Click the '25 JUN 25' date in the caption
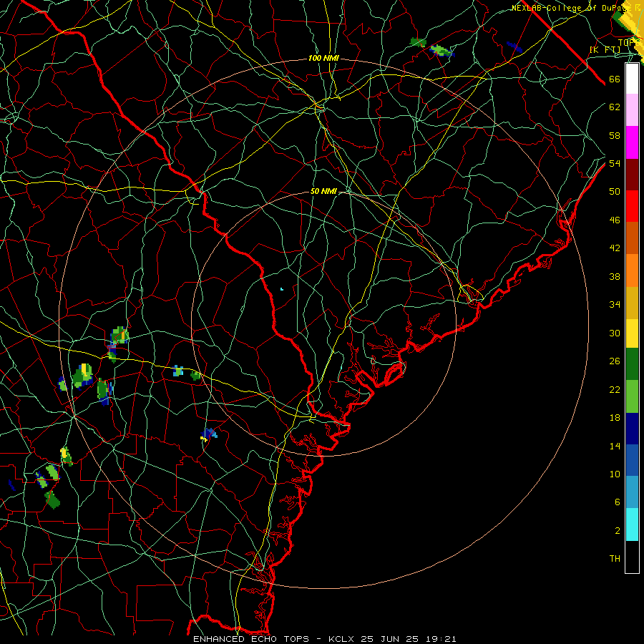Viewport: 644px width, 644px height. tap(389, 639)
